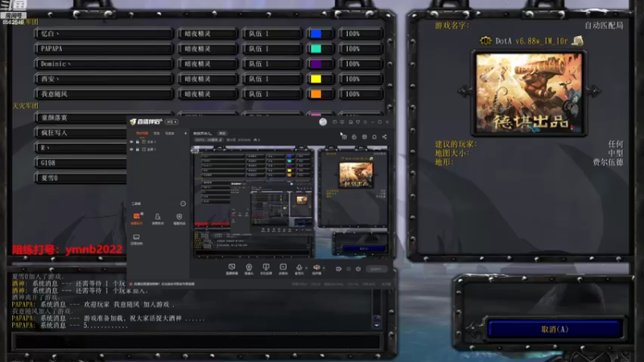Open the player slot dropdown for 我意随风
644x362 pixels.
(x=104, y=94)
